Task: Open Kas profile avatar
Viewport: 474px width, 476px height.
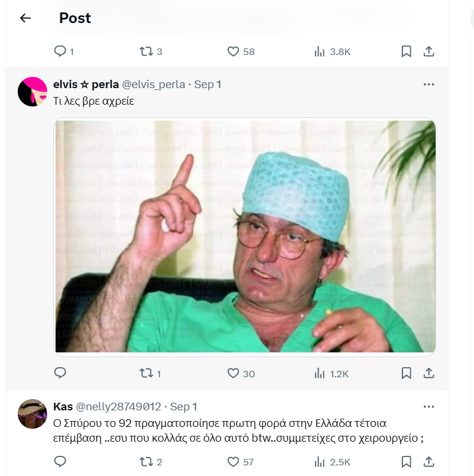Action: tap(33, 414)
